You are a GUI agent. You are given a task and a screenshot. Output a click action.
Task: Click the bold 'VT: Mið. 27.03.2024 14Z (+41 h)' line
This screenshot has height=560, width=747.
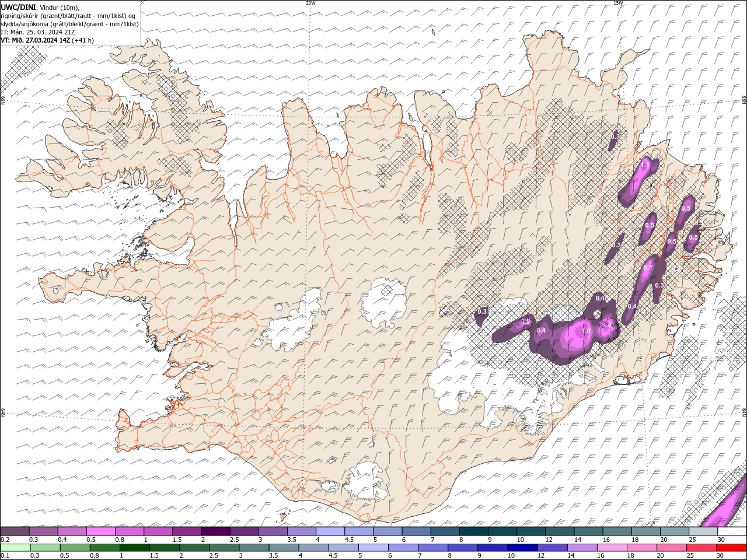point(47,40)
